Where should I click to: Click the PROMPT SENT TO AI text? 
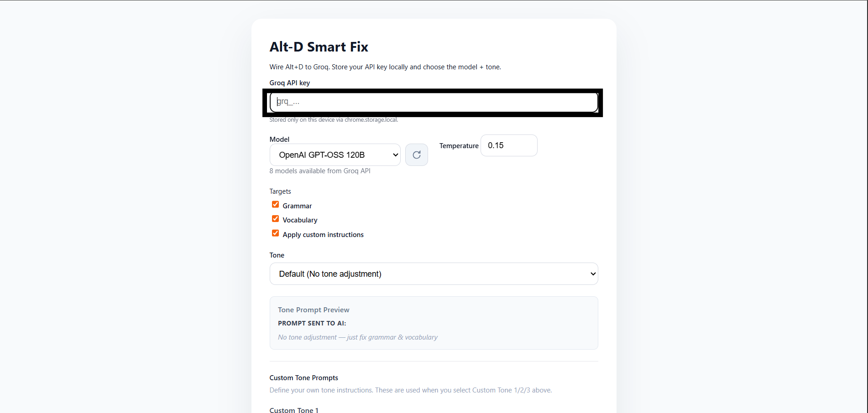(312, 323)
